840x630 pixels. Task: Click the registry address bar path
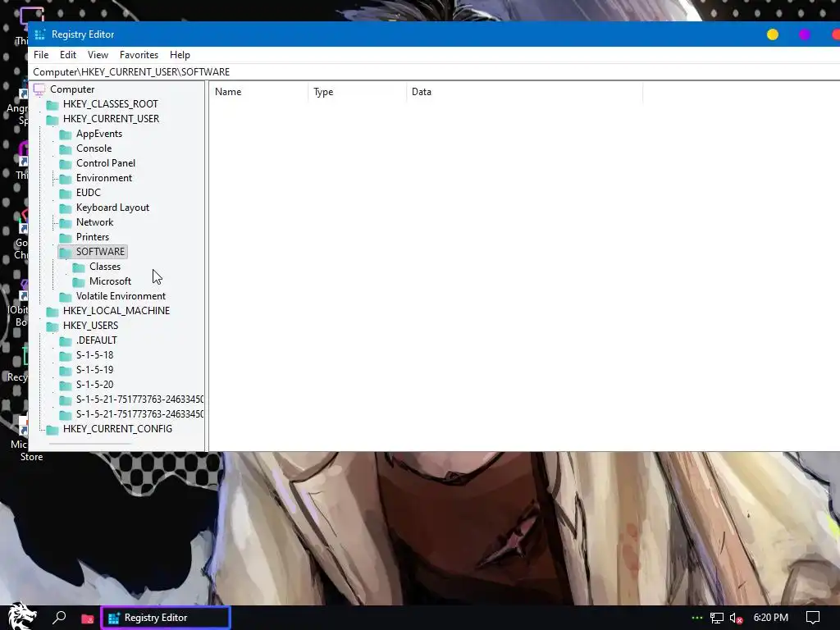[x=131, y=72]
